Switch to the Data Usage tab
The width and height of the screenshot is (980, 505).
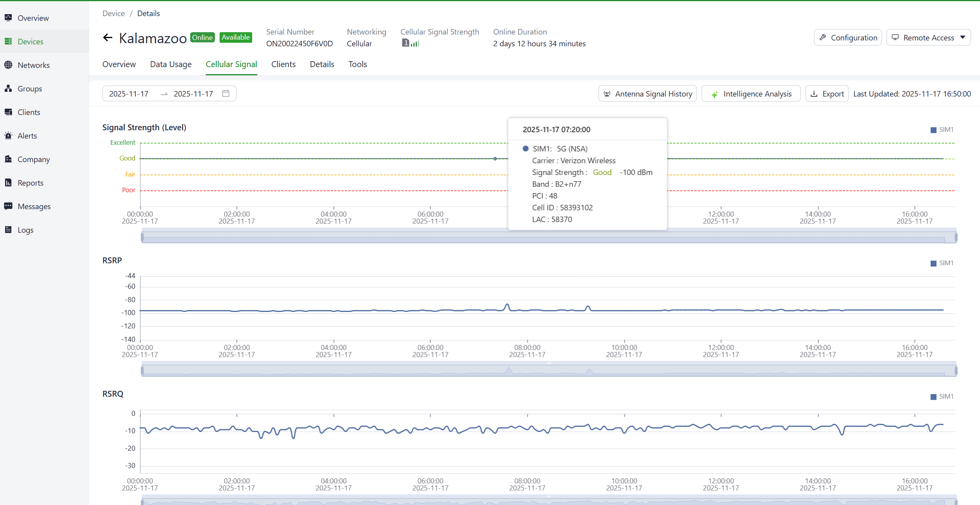pyautogui.click(x=171, y=64)
